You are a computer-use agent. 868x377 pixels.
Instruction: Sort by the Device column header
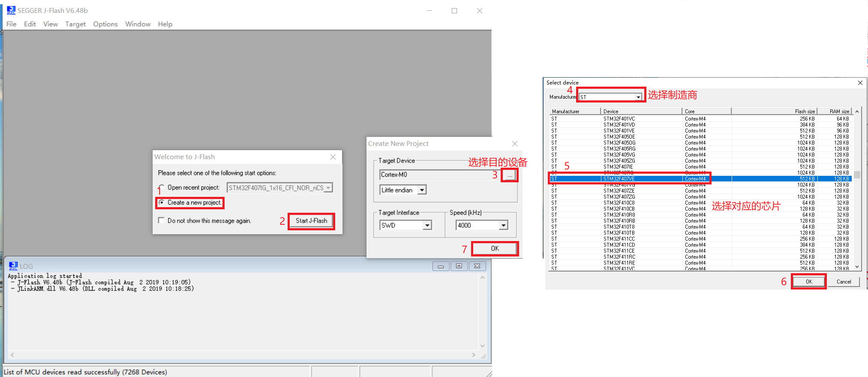[641, 111]
